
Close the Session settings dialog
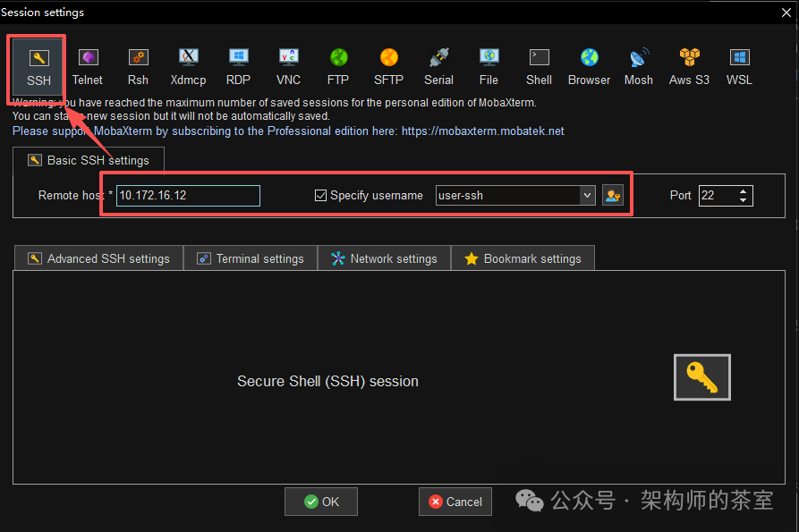point(786,13)
